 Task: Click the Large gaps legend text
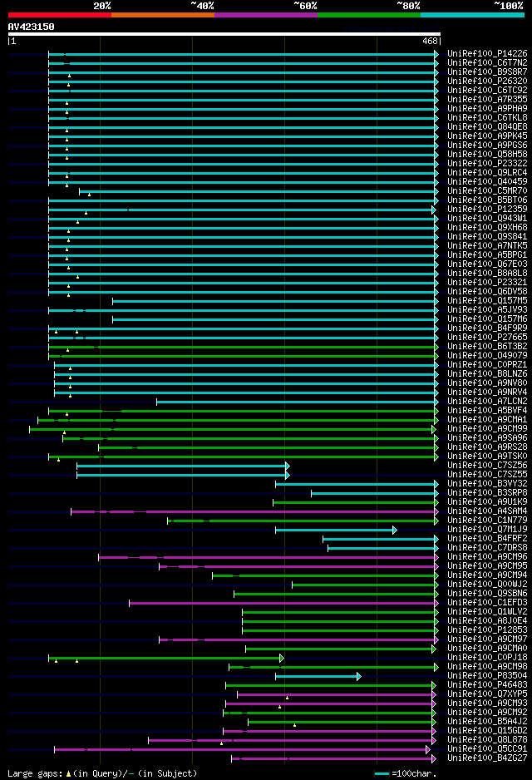pyautogui.click(x=102, y=773)
